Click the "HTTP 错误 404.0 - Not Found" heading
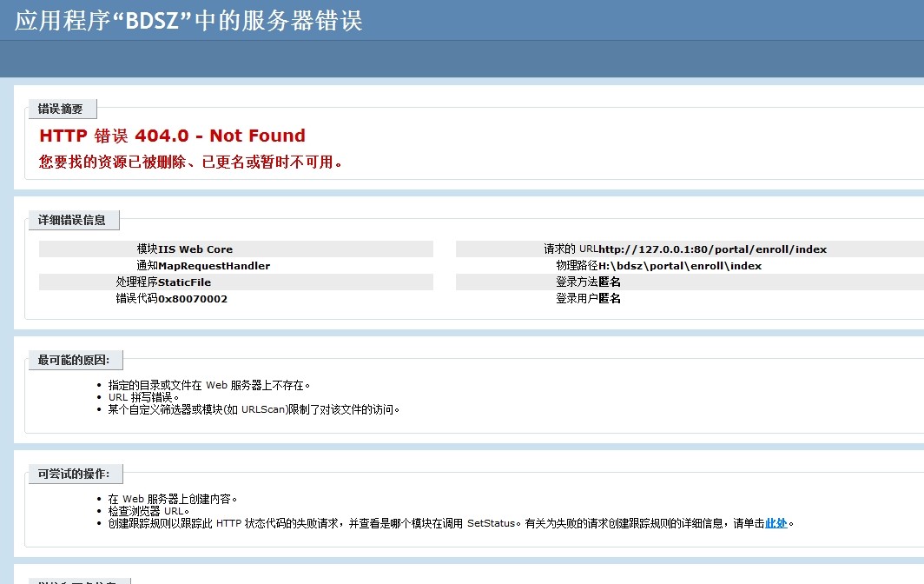The image size is (924, 584). tap(172, 136)
